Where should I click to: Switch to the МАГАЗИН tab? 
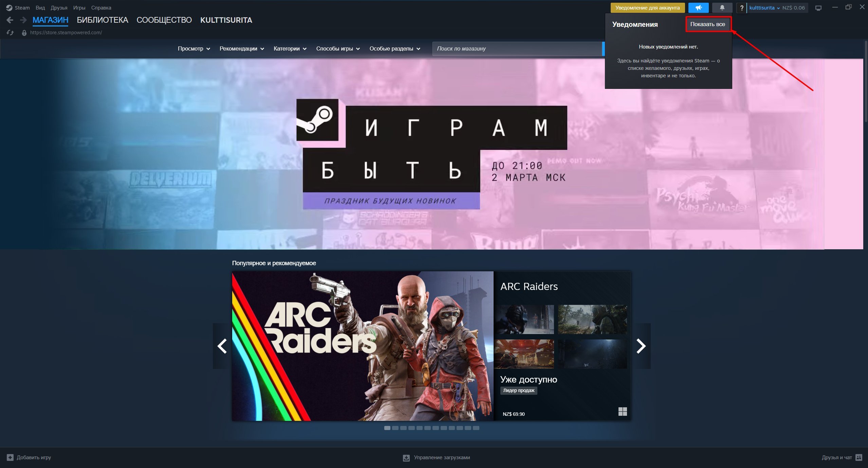51,20
